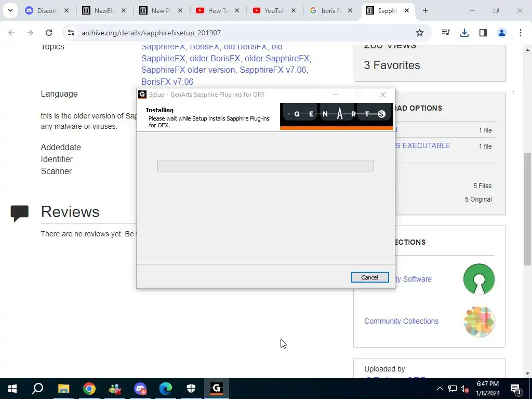View site information for archive.org
Screen dimensions: 532x399
point(71,33)
